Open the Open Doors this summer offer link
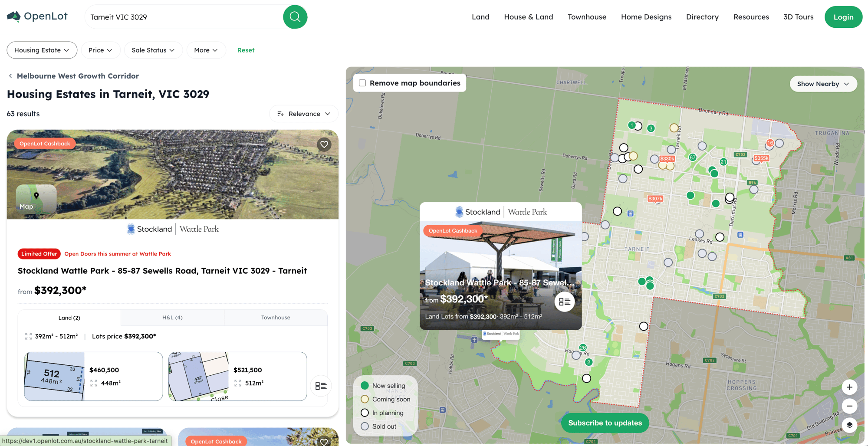Viewport: 868px width, 446px height. [118, 254]
